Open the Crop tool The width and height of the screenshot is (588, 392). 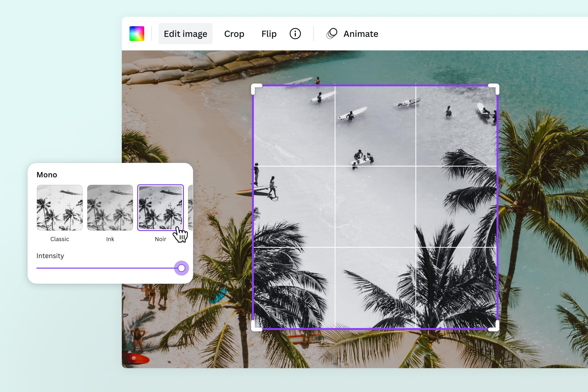tap(234, 34)
